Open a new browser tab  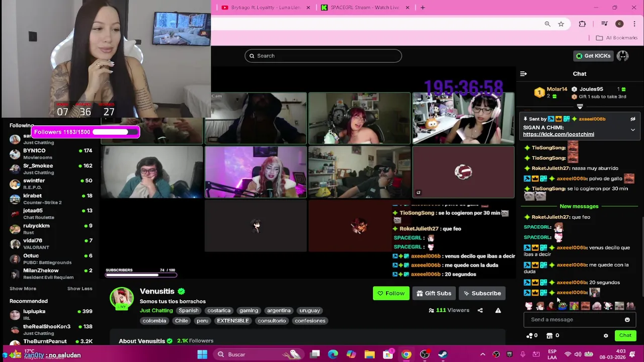point(423,8)
